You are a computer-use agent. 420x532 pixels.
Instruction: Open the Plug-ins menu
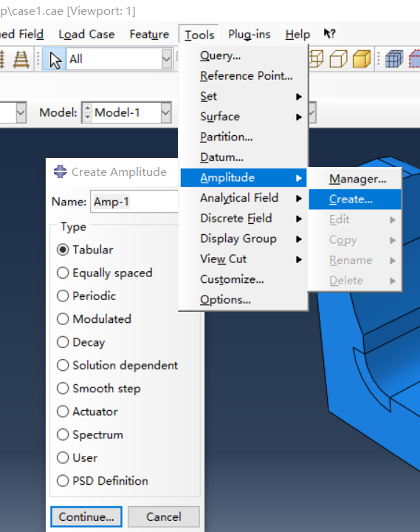[x=249, y=34]
